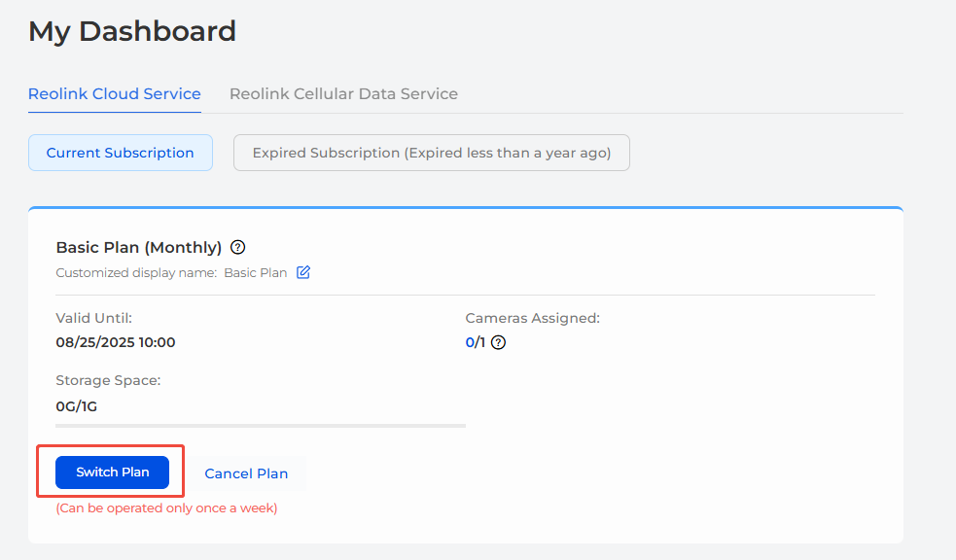Click the Cancel Plan link
The image size is (956, 560).
(x=246, y=473)
